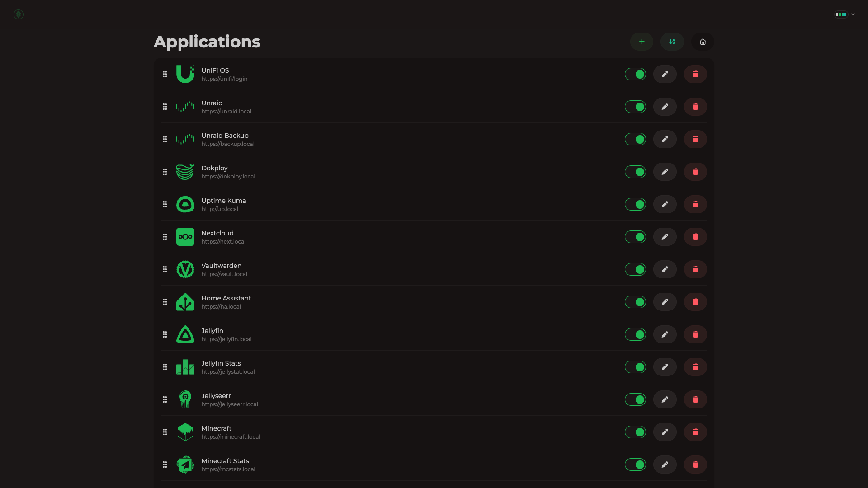
Task: Click the Minecraft cube logo icon
Action: [x=185, y=432]
